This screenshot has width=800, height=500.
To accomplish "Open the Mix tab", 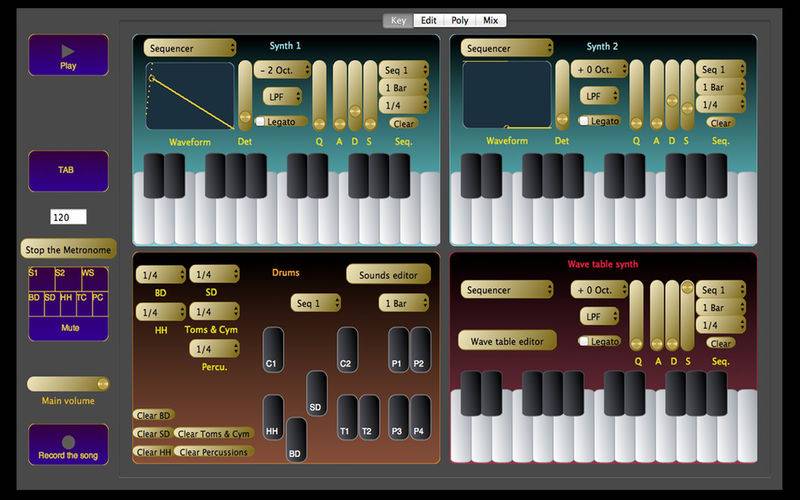I will point(491,20).
